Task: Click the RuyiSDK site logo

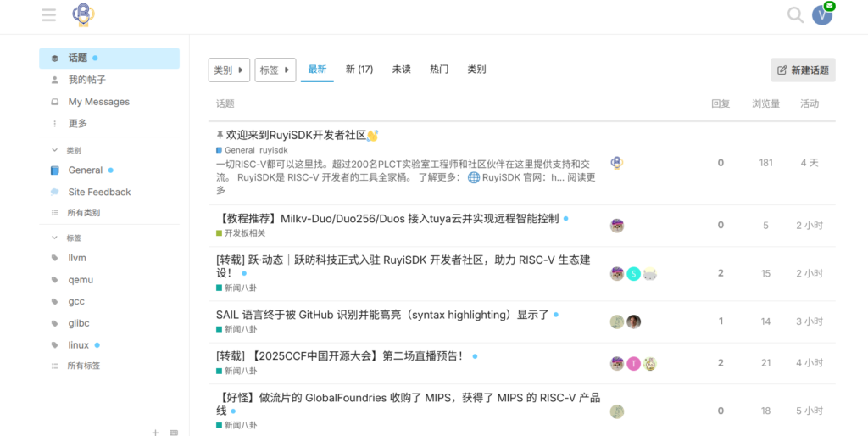Action: [83, 14]
